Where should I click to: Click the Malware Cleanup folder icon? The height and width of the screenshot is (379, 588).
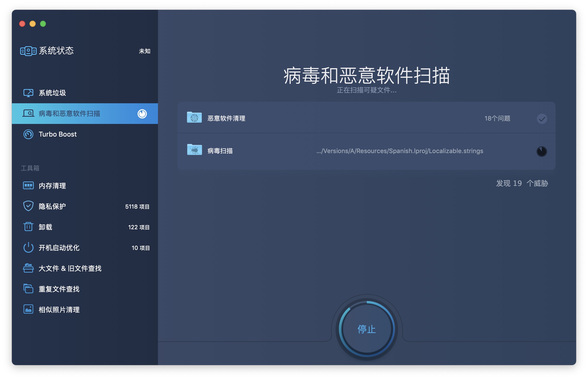click(194, 118)
